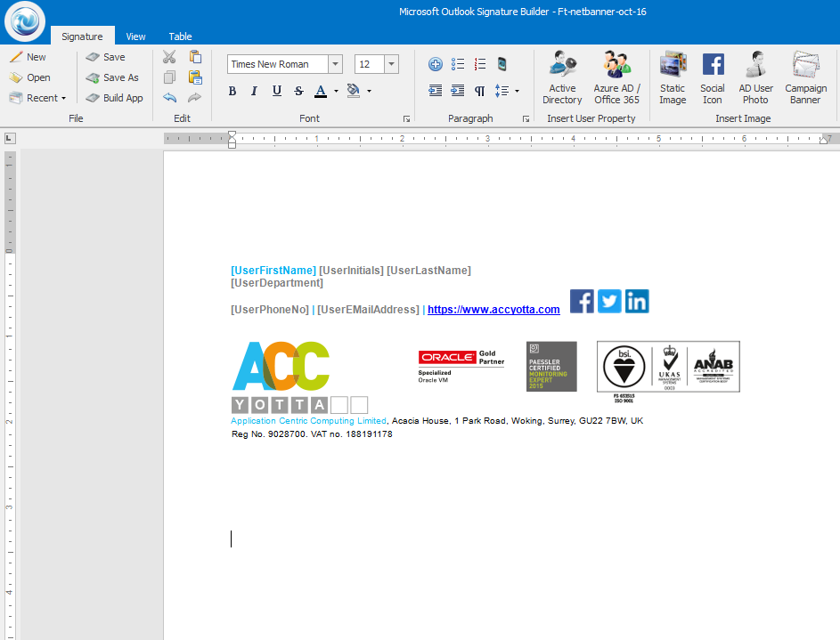Click the LinkedIn icon in signature
Screen dimensions: 840x640
637,301
